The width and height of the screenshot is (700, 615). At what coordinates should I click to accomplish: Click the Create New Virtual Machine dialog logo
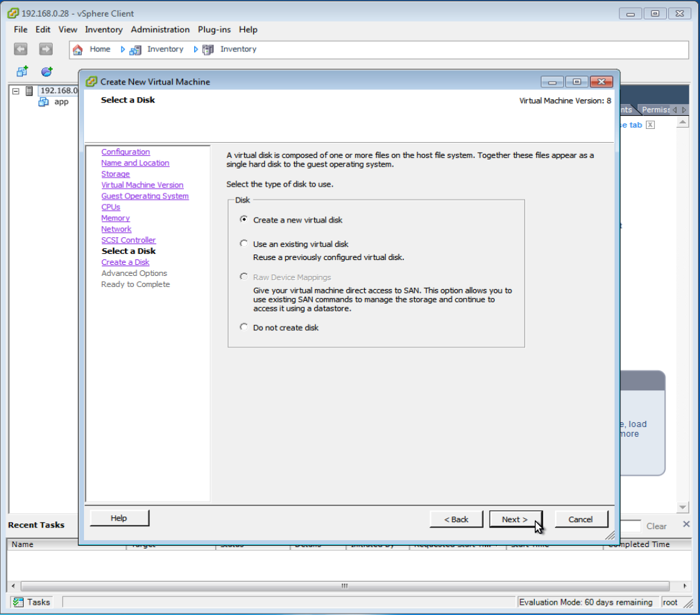coord(91,82)
